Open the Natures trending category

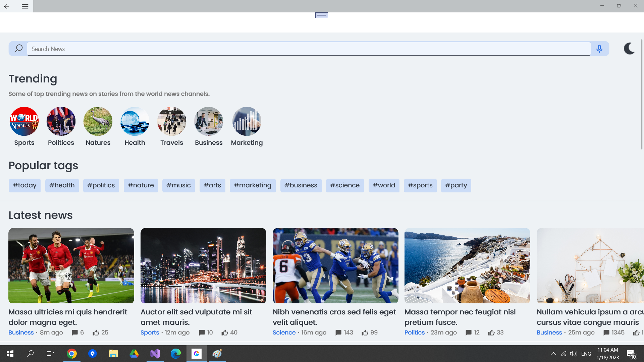click(x=98, y=121)
